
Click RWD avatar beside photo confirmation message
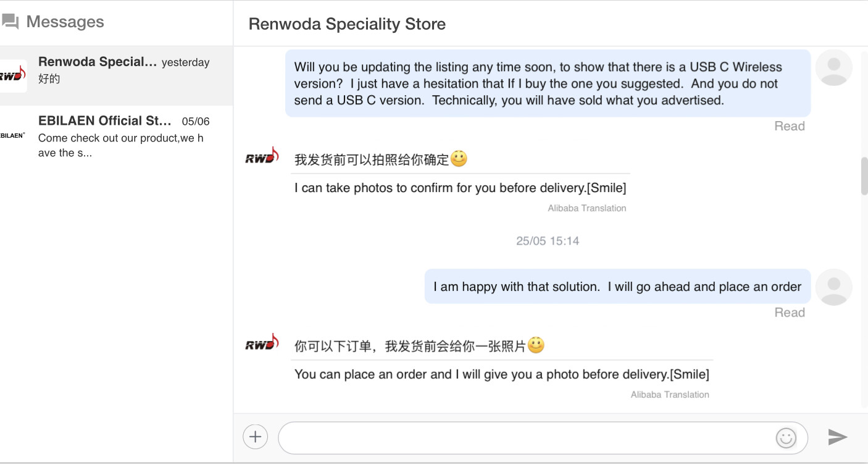pos(262,156)
